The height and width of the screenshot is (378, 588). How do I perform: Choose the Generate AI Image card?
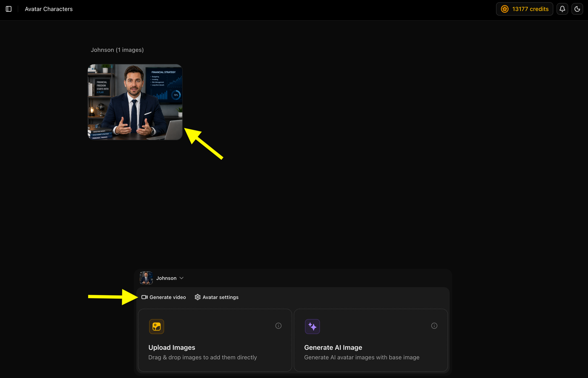click(x=371, y=340)
